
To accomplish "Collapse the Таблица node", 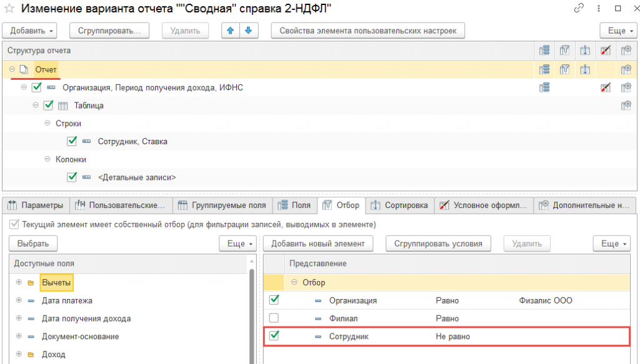I will tap(36, 105).
